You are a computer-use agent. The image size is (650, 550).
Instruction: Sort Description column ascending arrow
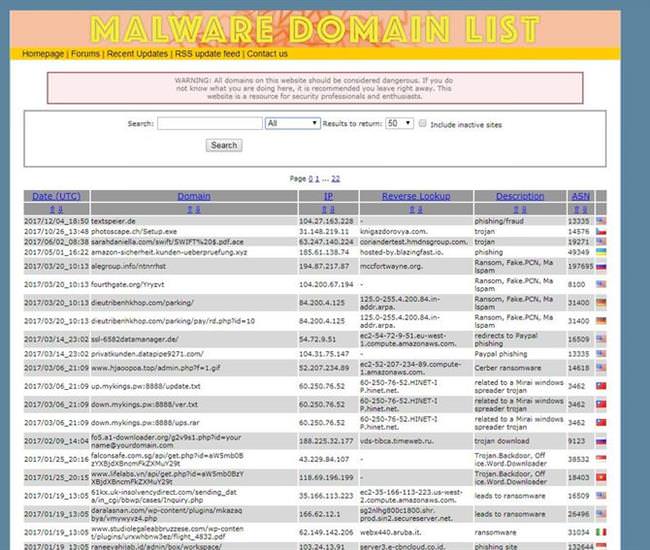coord(516,209)
